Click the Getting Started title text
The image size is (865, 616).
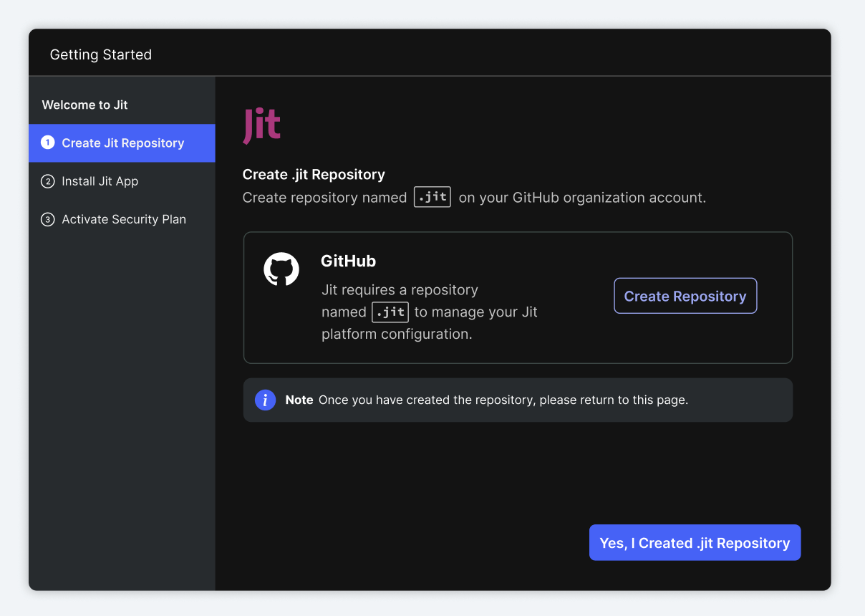tap(101, 54)
